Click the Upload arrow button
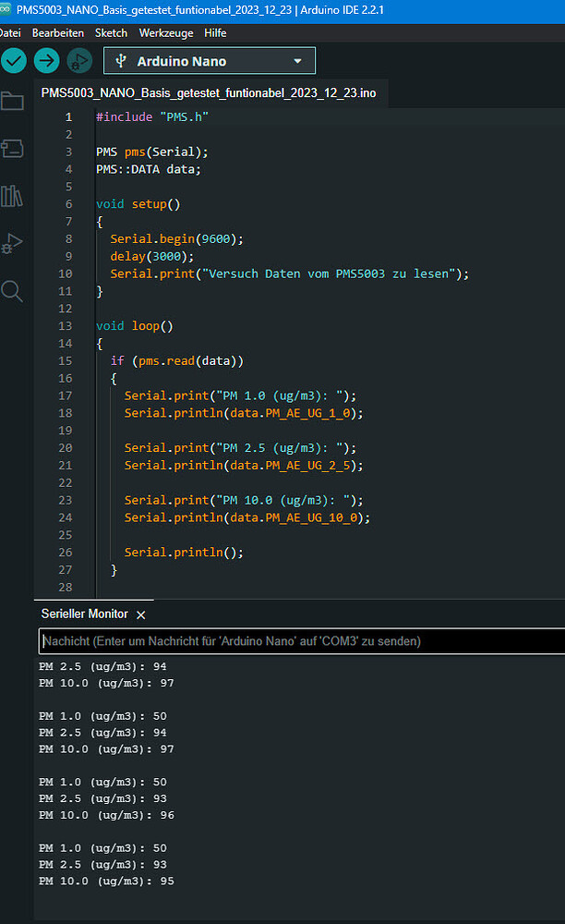Image resolution: width=565 pixels, height=924 pixels. pos(46,61)
